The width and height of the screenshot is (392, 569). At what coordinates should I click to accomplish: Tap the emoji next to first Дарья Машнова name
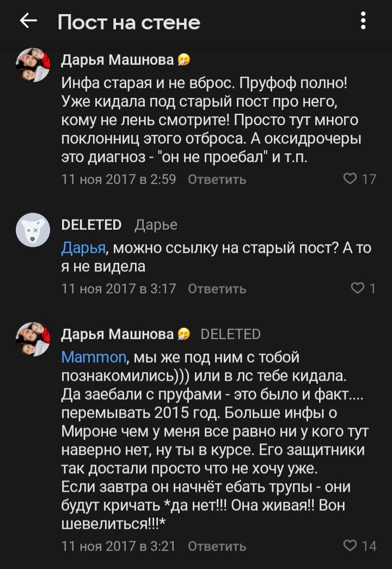click(x=184, y=60)
